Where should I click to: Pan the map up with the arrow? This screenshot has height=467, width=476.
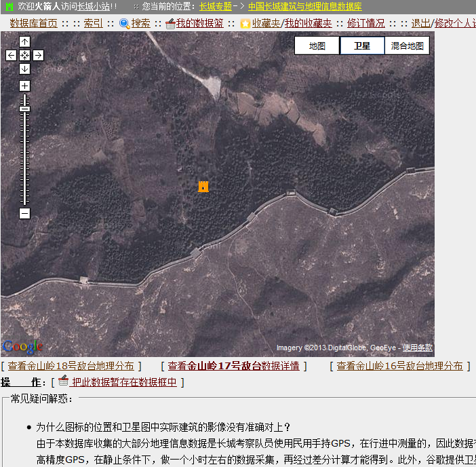pos(24,41)
